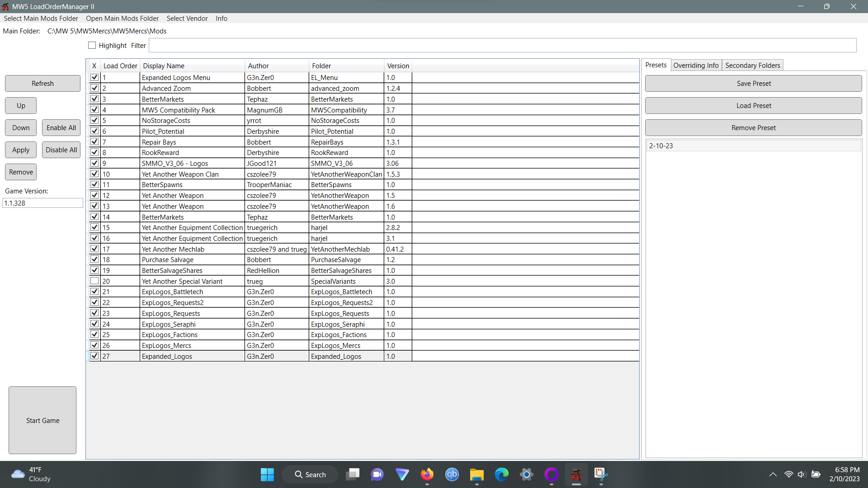868x488 pixels.
Task: Disable Advanced Zoom mod checkbox
Action: pos(94,88)
